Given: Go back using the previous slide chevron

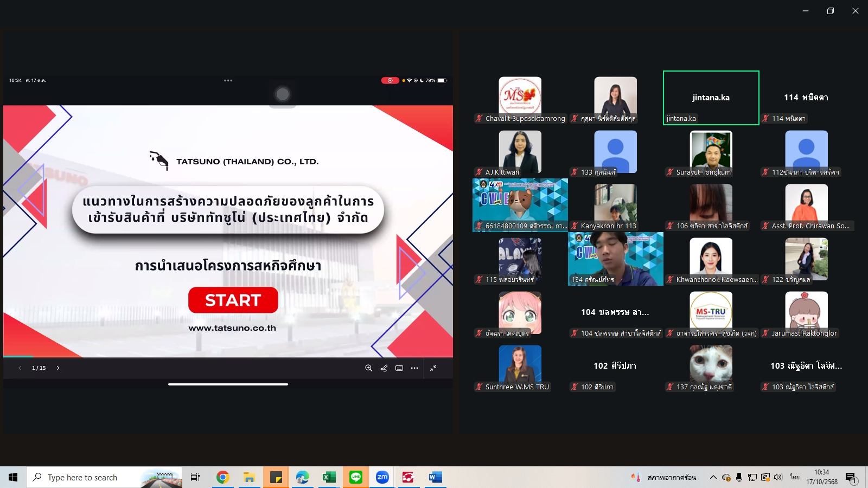Looking at the screenshot, I should coord(20,368).
